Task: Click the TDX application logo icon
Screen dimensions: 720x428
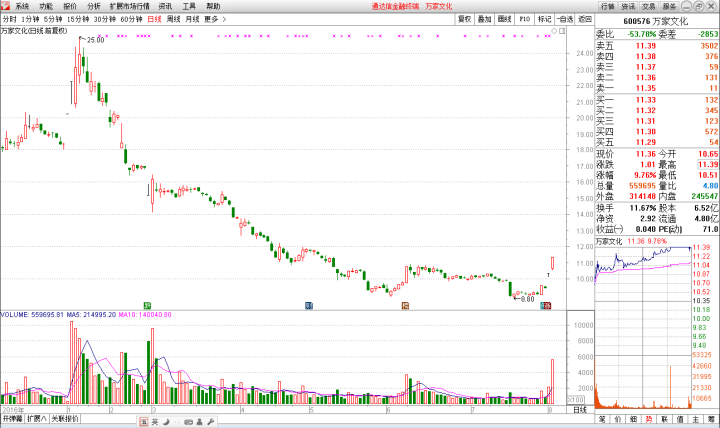Action: click(5, 6)
